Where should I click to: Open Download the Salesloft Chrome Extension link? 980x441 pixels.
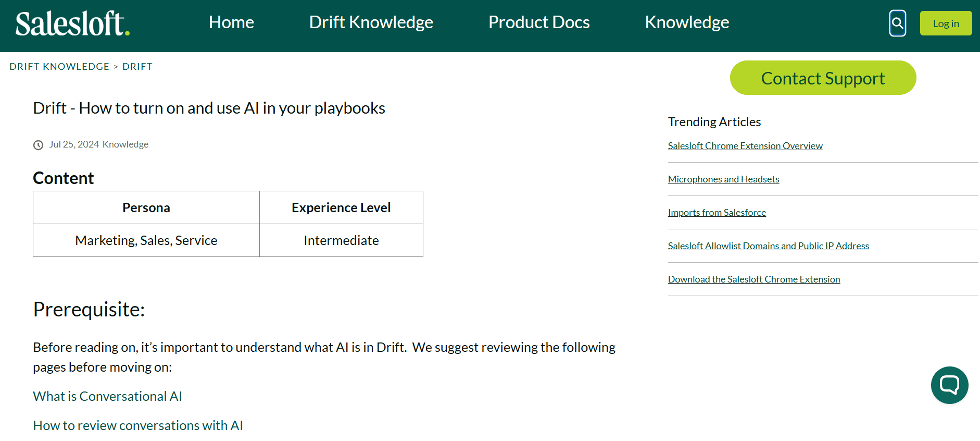coord(754,279)
